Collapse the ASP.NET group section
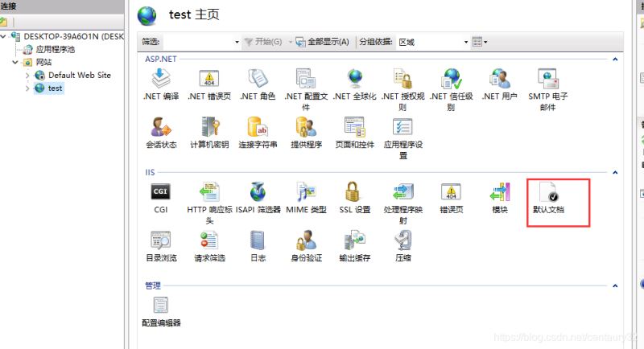This screenshot has width=644, height=349. point(615,59)
